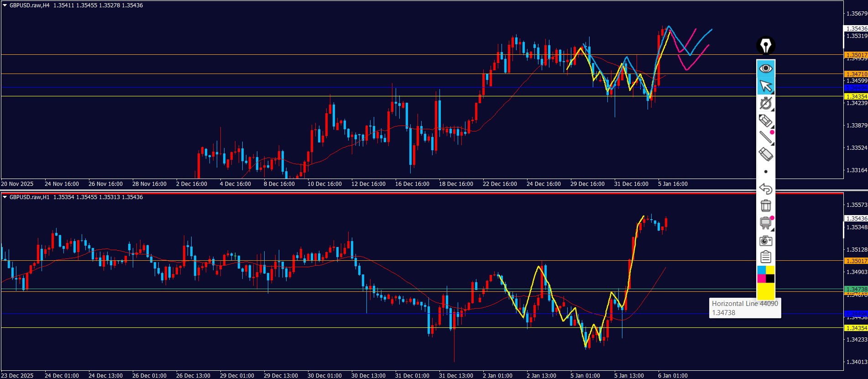Select the pencil drawing tool
The height and width of the screenshot is (379, 868).
pos(766,121)
